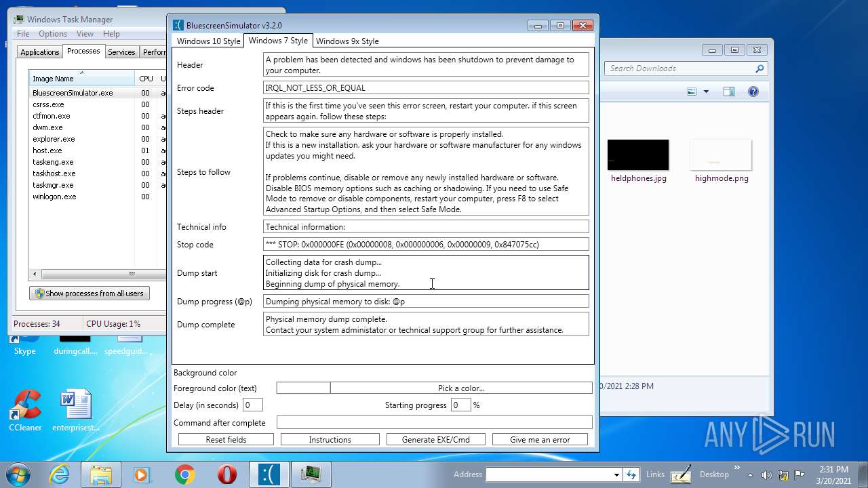Click the Stop code text field
This screenshot has width=868, height=488.
[426, 244]
